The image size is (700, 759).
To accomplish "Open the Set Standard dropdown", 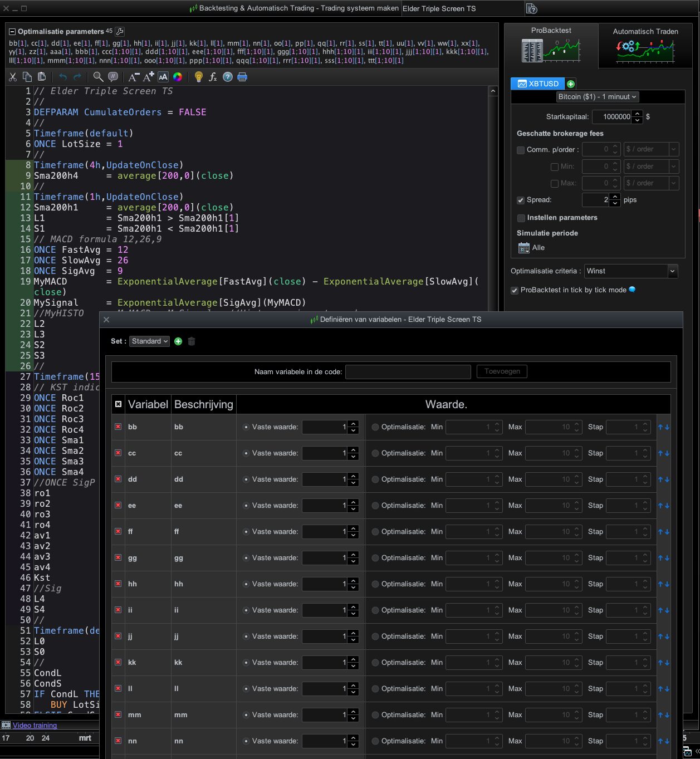I will coord(150,341).
